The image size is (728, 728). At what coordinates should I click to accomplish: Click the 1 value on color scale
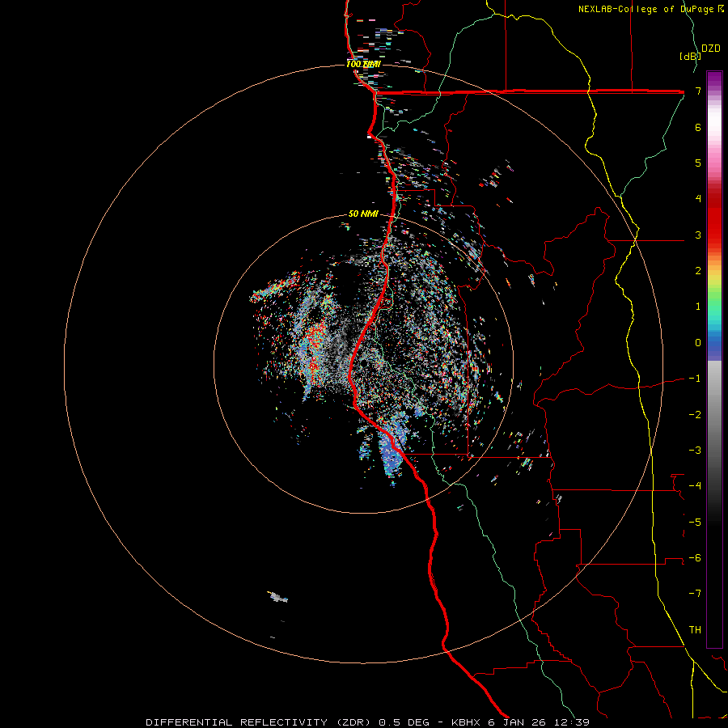pos(698,307)
